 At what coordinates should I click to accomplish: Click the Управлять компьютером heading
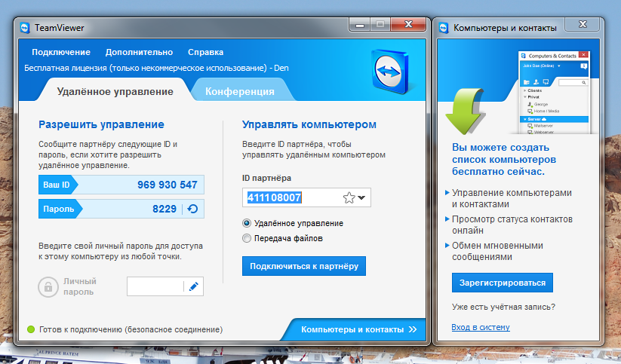(309, 124)
